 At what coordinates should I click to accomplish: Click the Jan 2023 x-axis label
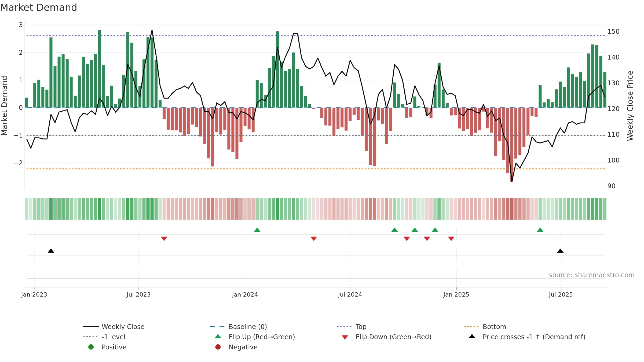pos(34,295)
